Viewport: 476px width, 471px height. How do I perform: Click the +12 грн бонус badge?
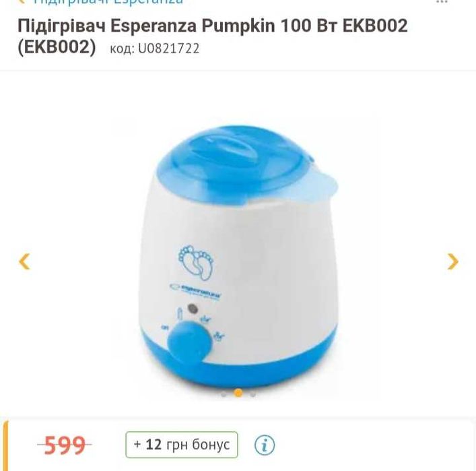(182, 445)
